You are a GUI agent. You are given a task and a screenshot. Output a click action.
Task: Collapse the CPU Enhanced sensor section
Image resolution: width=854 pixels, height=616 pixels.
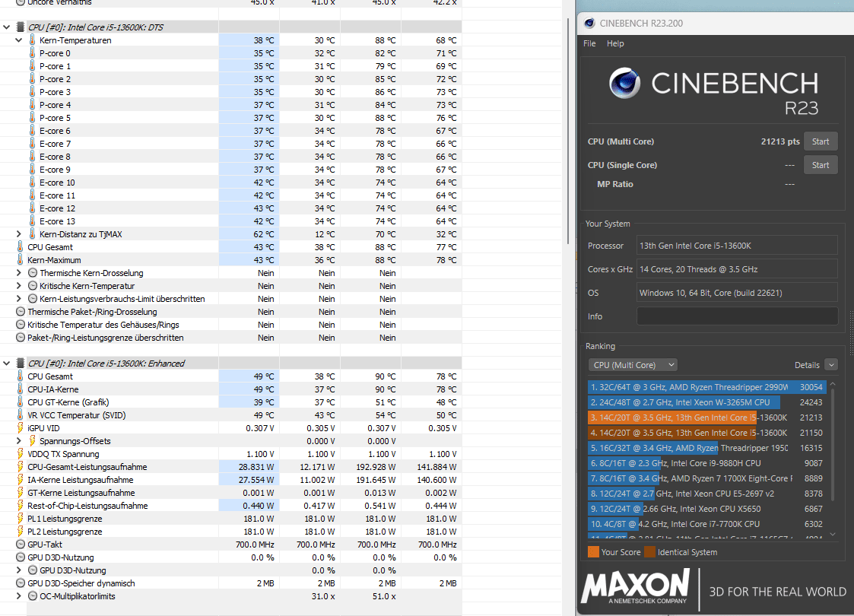7,364
